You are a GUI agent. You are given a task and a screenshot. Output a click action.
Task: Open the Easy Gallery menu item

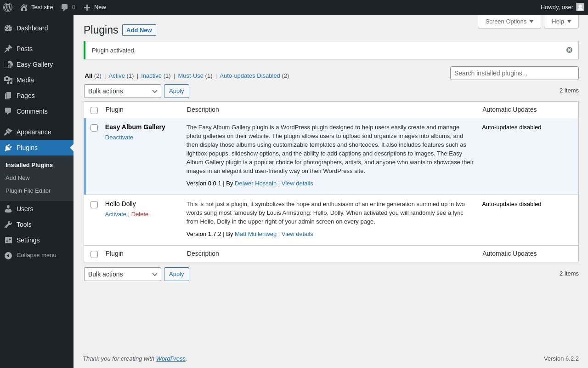click(x=37, y=64)
